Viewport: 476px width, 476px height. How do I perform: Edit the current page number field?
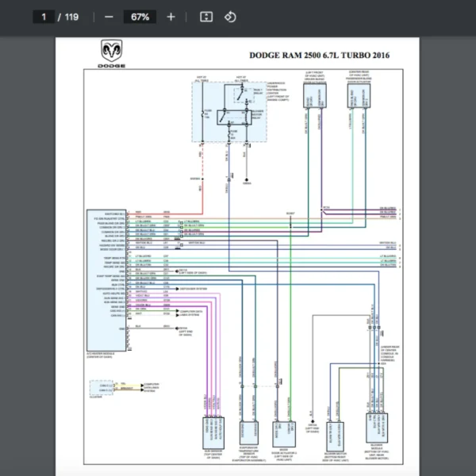[44, 17]
